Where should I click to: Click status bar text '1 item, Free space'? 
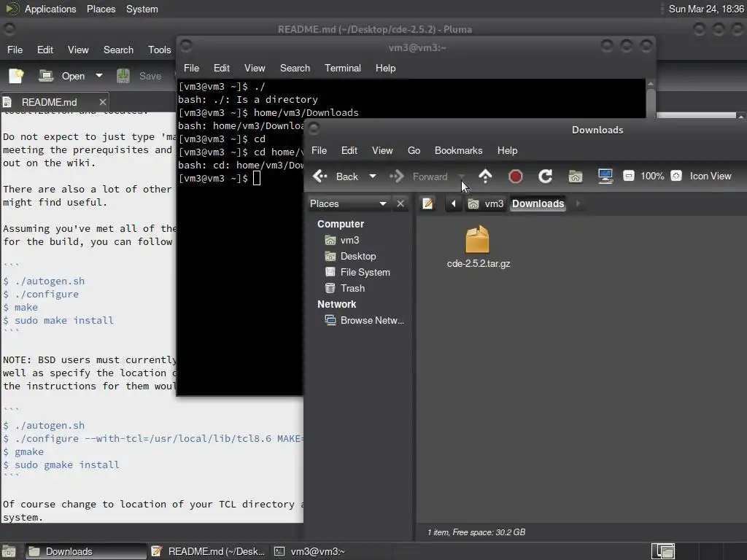(x=476, y=532)
